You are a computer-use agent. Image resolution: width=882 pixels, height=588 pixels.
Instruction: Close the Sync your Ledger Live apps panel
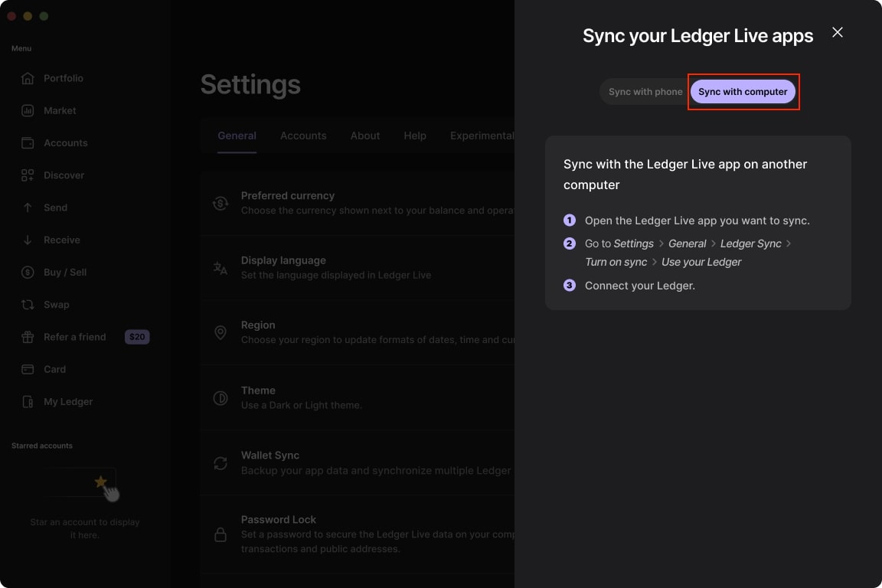click(837, 32)
